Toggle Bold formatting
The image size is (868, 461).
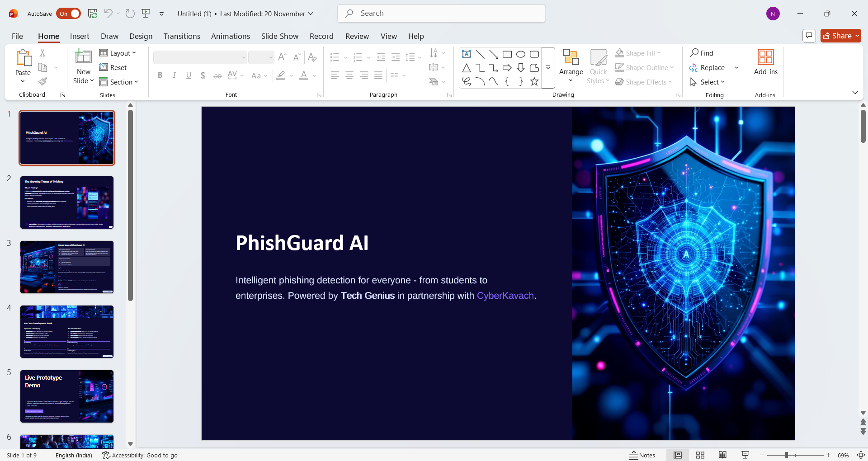coord(160,75)
